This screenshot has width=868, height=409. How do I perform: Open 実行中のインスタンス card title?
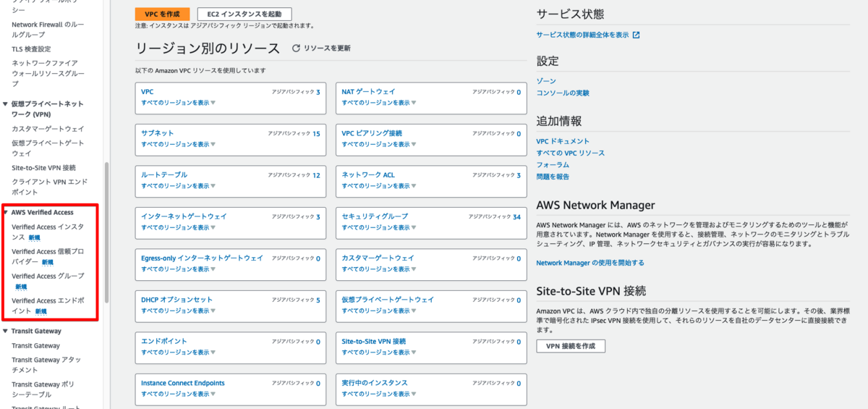point(375,383)
